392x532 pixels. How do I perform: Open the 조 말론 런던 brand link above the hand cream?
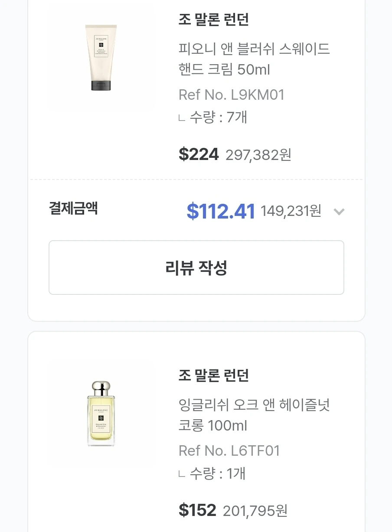click(214, 20)
